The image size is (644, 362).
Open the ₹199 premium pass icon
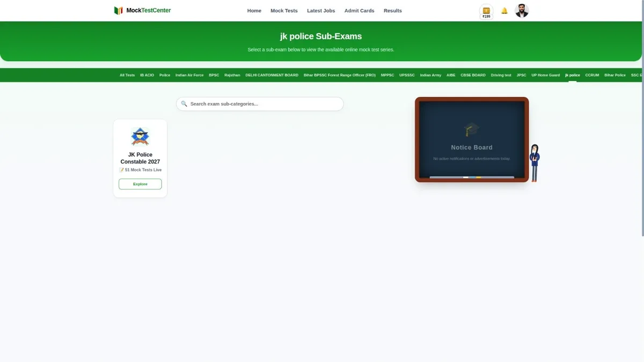[486, 12]
